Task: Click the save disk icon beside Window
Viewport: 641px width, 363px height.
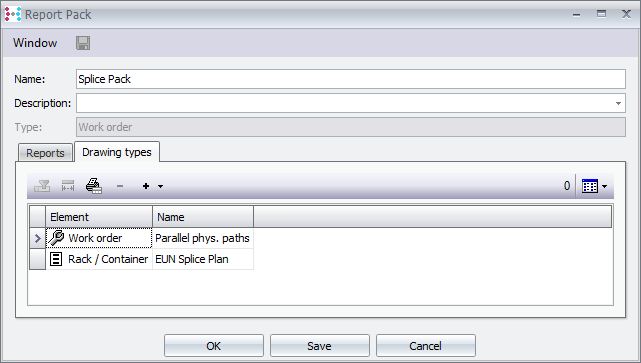Action: [x=83, y=43]
